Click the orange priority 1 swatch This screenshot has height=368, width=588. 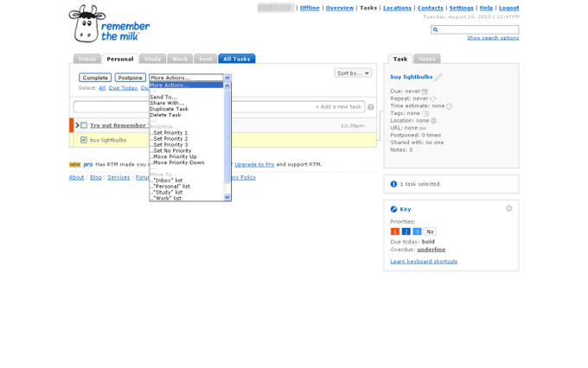coord(395,232)
